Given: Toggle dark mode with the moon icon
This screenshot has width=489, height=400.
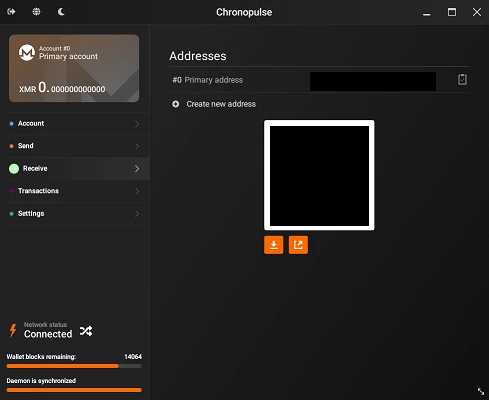Looking at the screenshot, I should 61,12.
